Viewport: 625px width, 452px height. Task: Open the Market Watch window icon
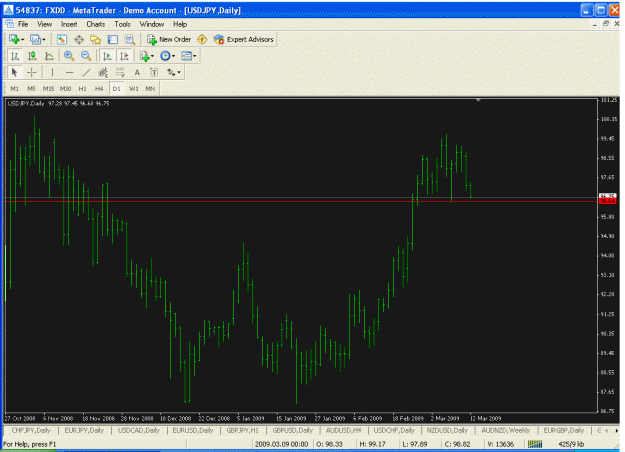click(x=61, y=39)
